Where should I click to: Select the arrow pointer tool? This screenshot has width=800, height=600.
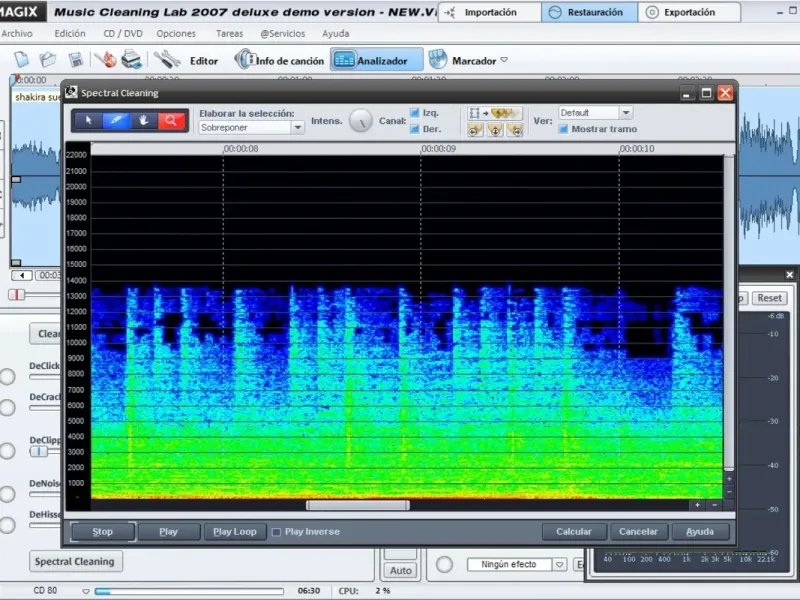[87, 121]
